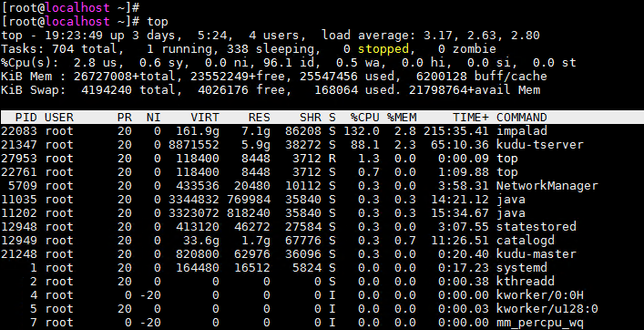Select the catalogd command name
The image size is (644, 330).
(x=526, y=241)
